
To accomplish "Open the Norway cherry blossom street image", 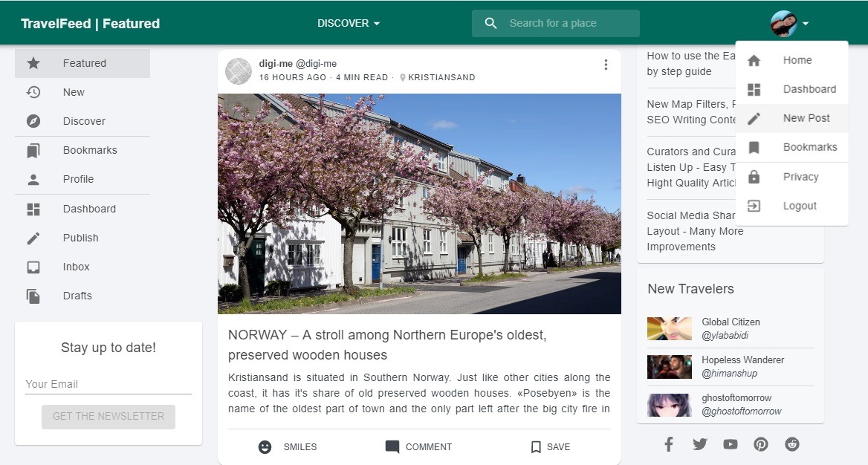I will coord(419,204).
